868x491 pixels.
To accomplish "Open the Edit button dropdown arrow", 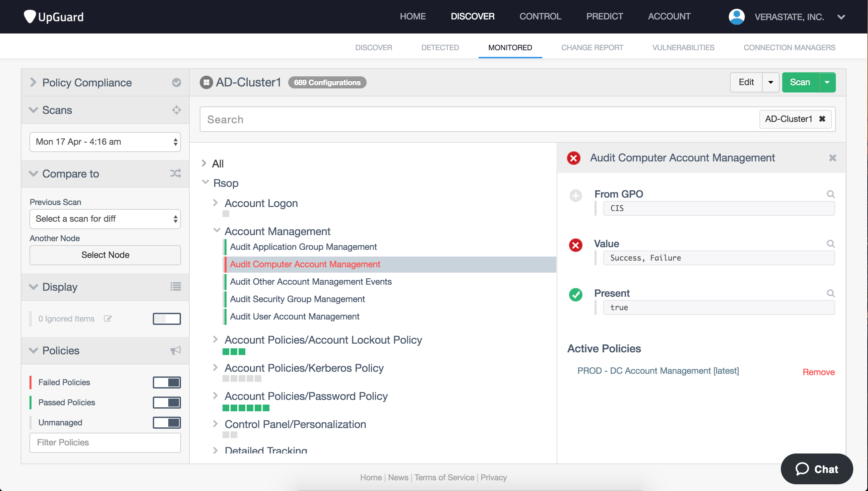I will (x=770, y=82).
